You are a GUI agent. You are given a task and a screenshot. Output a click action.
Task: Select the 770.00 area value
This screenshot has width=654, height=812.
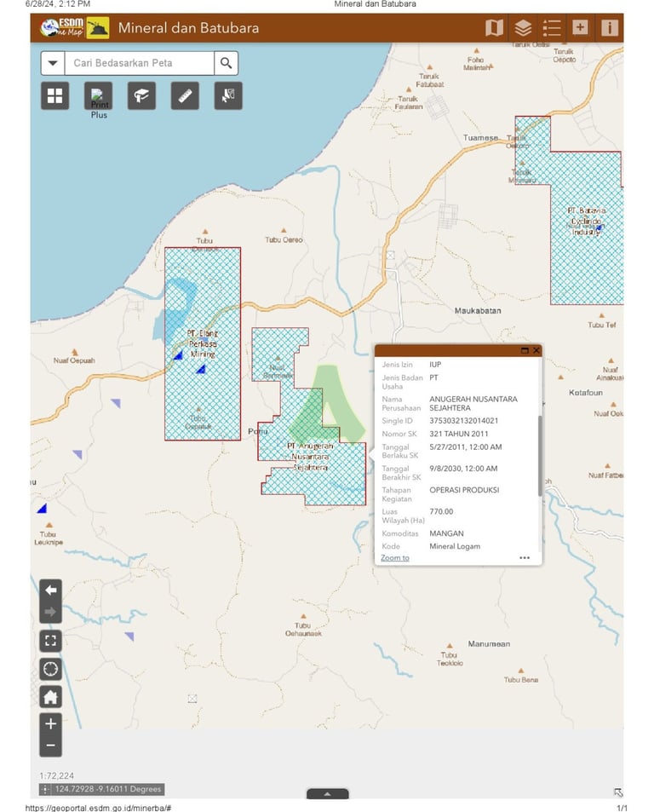[441, 511]
